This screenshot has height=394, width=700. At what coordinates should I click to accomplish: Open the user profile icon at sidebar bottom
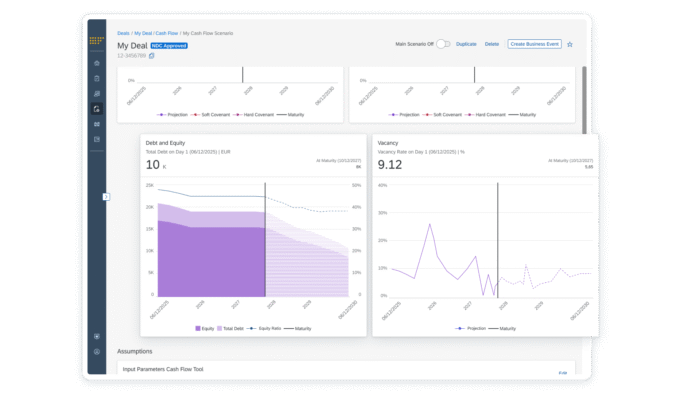pyautogui.click(x=97, y=352)
